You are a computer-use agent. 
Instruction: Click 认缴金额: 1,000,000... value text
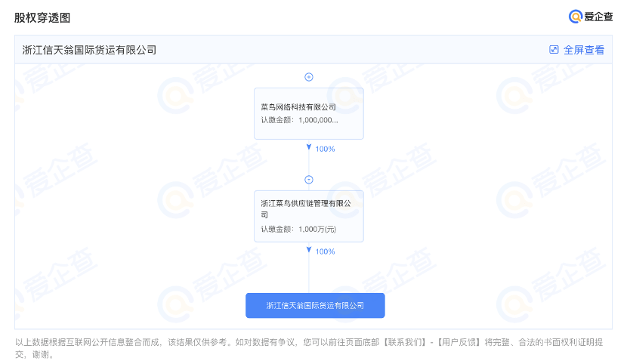[299, 120]
